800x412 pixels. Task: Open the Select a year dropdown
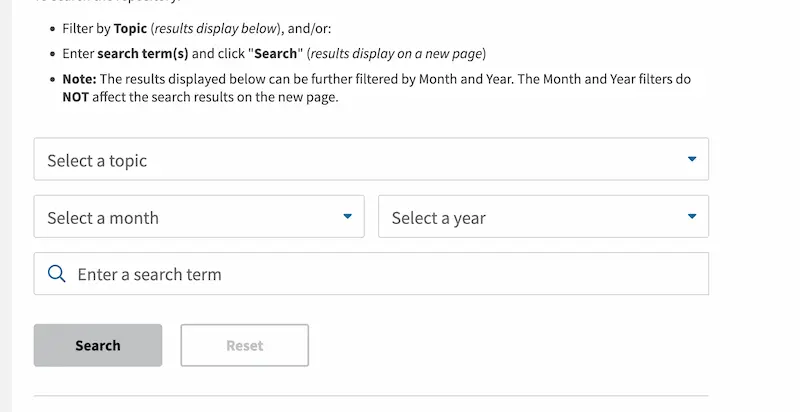tap(543, 216)
